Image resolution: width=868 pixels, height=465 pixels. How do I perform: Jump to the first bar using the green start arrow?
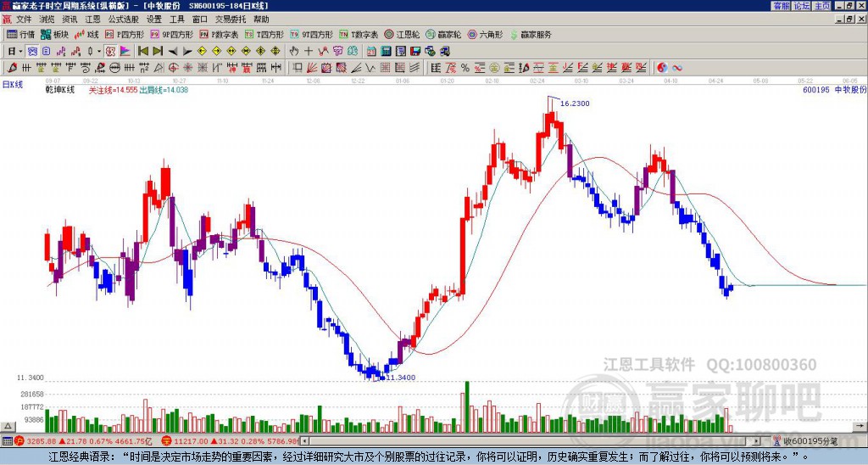pyautogui.click(x=143, y=52)
